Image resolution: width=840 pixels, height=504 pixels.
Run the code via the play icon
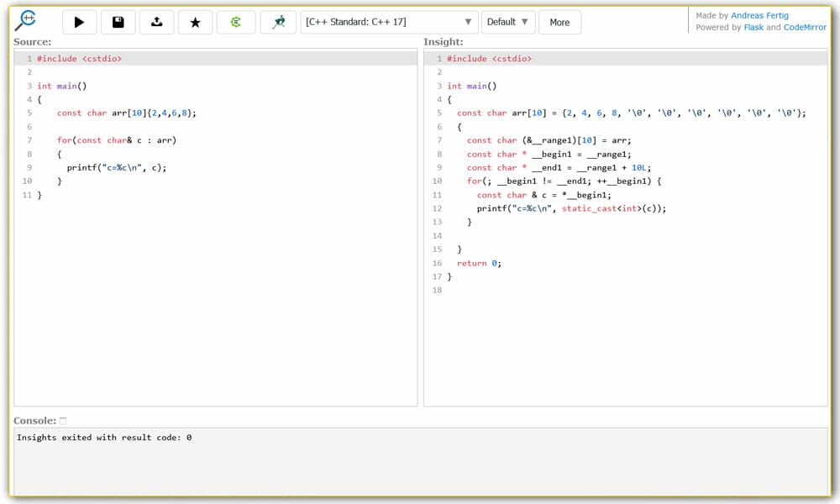pyautogui.click(x=80, y=22)
